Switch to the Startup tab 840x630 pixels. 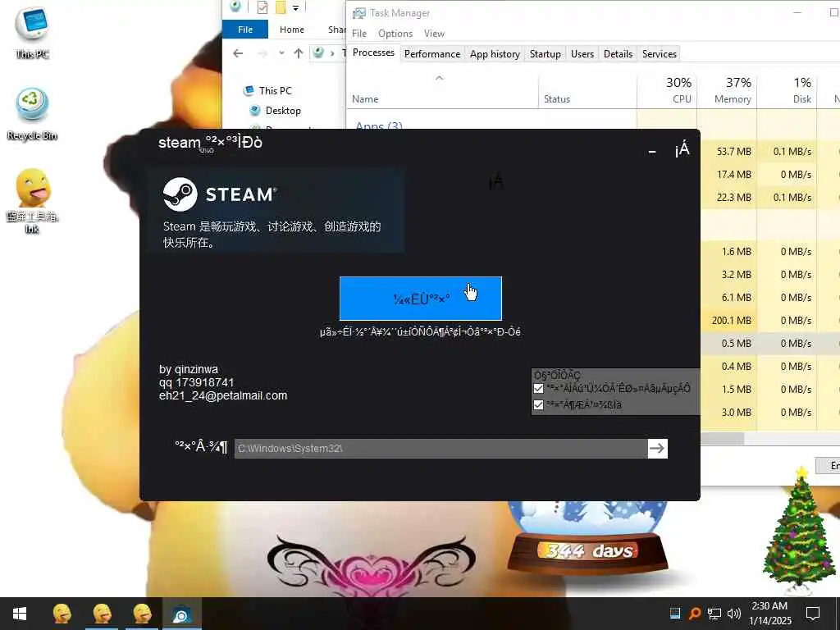[545, 53]
